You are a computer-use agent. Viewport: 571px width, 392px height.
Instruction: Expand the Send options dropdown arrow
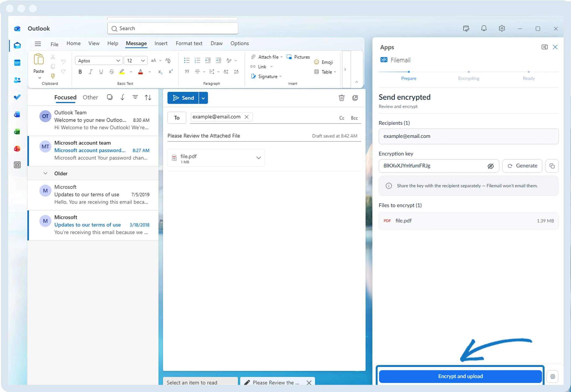coord(203,98)
